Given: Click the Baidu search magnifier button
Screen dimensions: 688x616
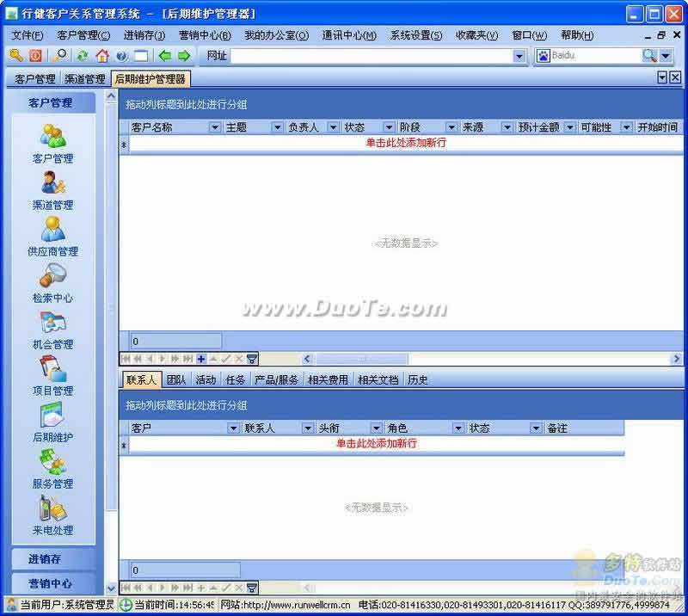Looking at the screenshot, I should [x=649, y=56].
